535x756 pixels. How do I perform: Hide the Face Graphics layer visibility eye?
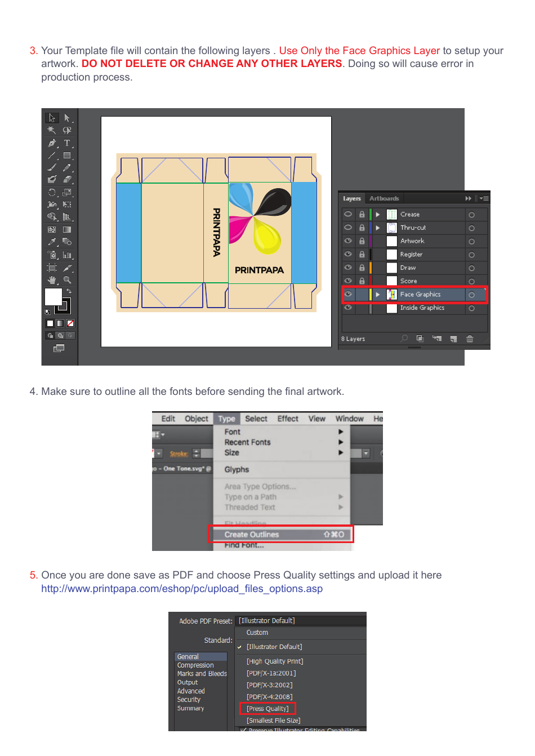pos(348,294)
